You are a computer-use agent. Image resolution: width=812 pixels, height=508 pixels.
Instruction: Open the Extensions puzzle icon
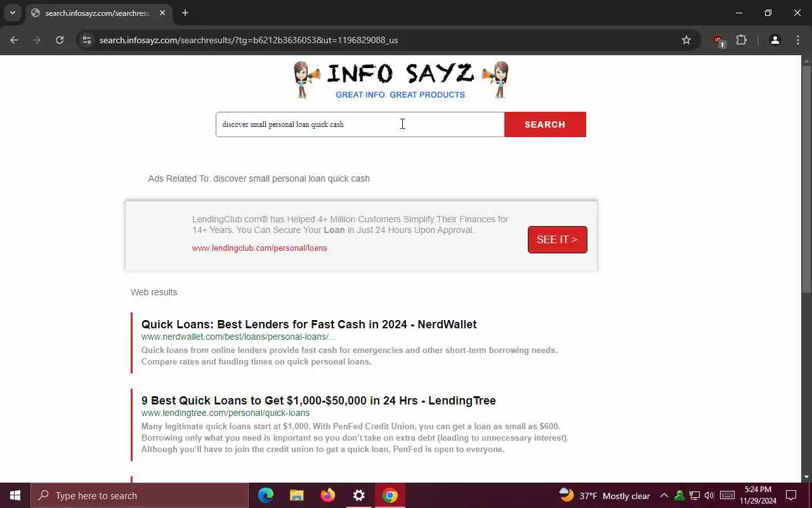tap(741, 40)
